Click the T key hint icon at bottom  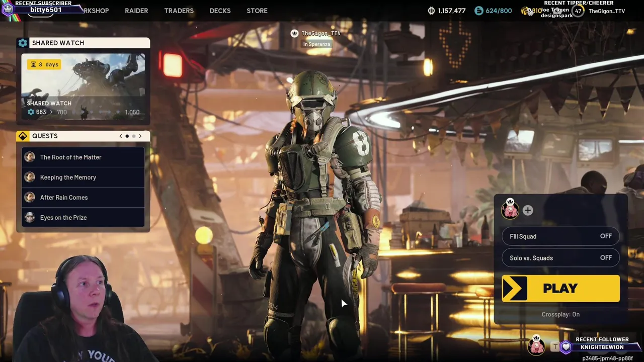pos(555,346)
